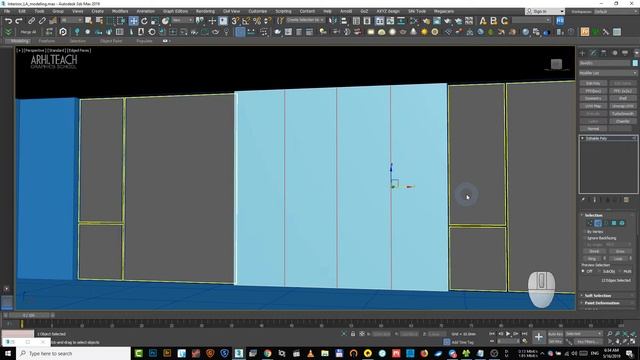Activate the Select Object tool
Screen dimensions: 640x360
click(x=88, y=21)
